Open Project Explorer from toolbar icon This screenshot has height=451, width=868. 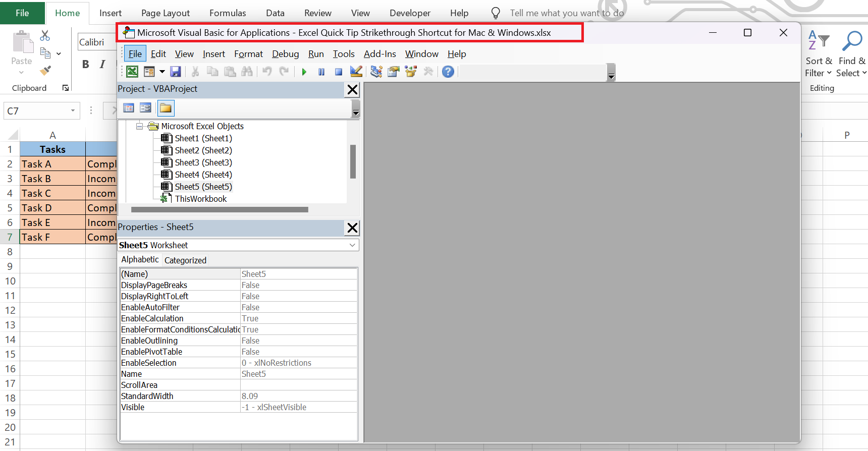[376, 72]
